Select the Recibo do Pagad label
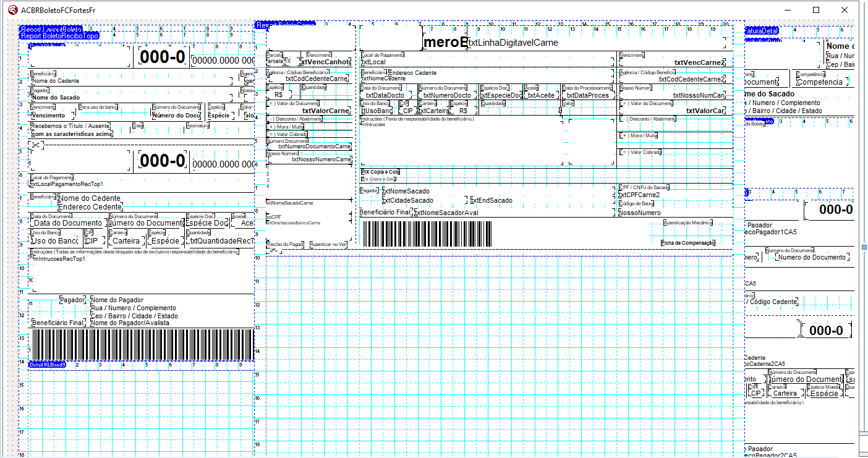 coord(285,244)
